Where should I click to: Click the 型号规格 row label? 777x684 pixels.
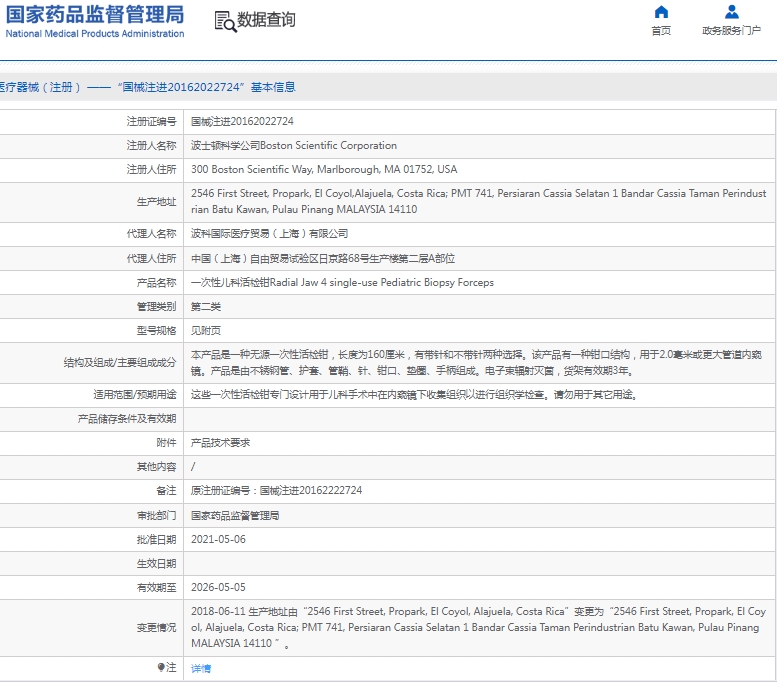pos(156,331)
